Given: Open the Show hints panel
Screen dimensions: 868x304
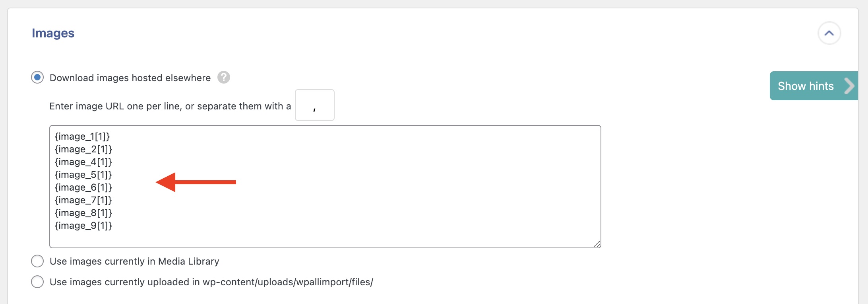Looking at the screenshot, I should tap(806, 86).
